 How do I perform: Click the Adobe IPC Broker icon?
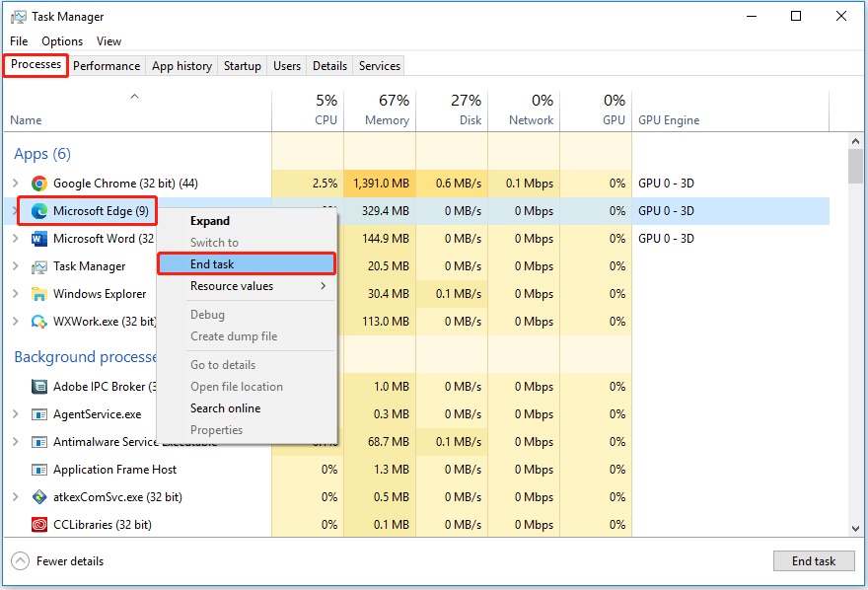(39, 387)
